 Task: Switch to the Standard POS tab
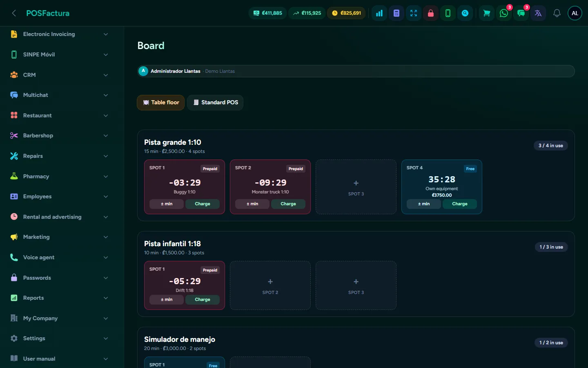(215, 103)
